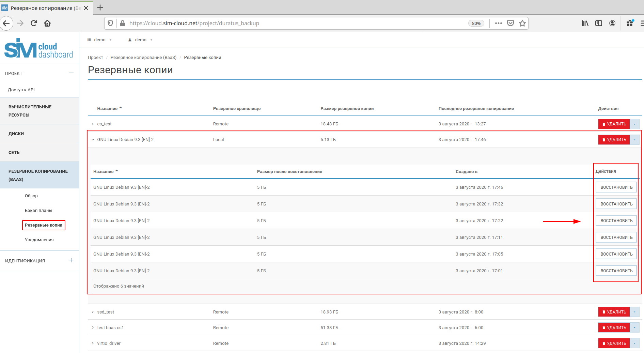Click the site padlock security icon
The width and height of the screenshot is (644, 353).
[122, 23]
